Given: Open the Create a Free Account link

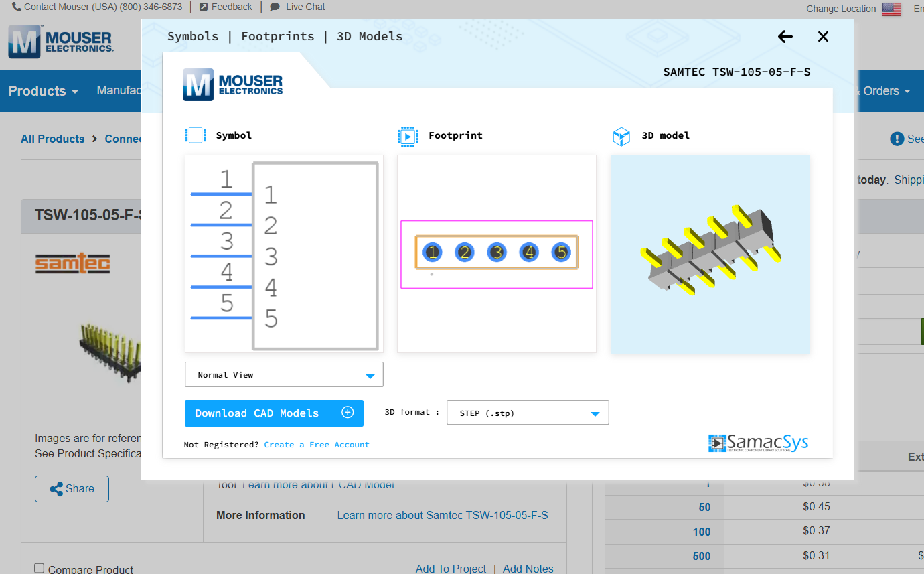Looking at the screenshot, I should coord(316,444).
